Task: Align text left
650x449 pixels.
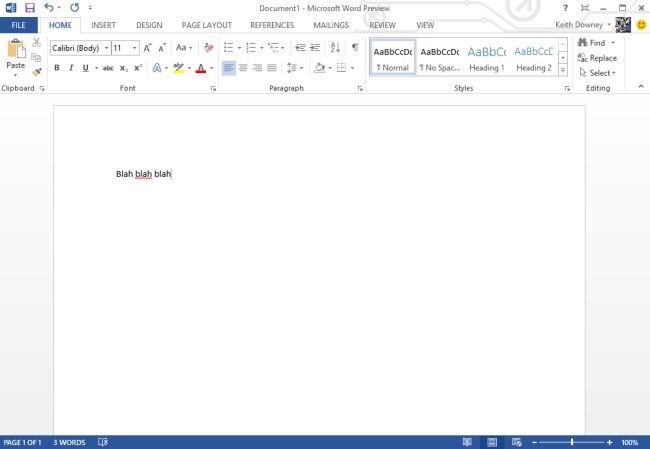Action: pyautogui.click(x=228, y=68)
